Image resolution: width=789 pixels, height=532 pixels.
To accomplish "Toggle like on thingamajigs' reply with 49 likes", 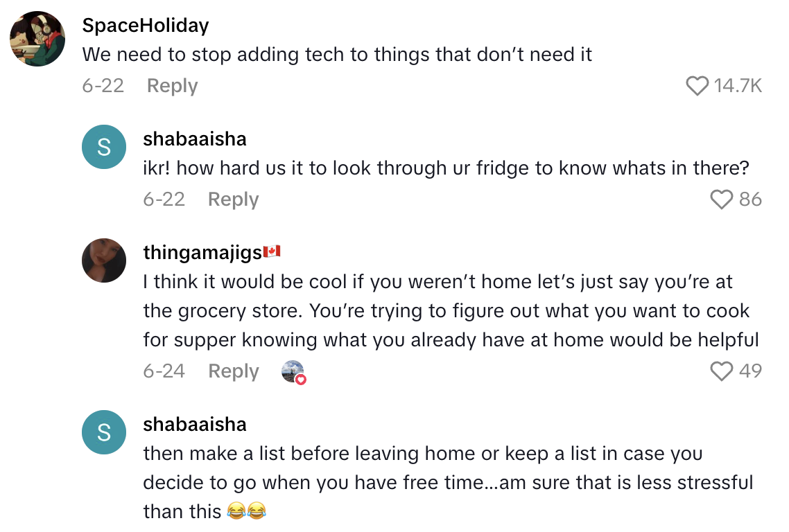I will coord(721,371).
